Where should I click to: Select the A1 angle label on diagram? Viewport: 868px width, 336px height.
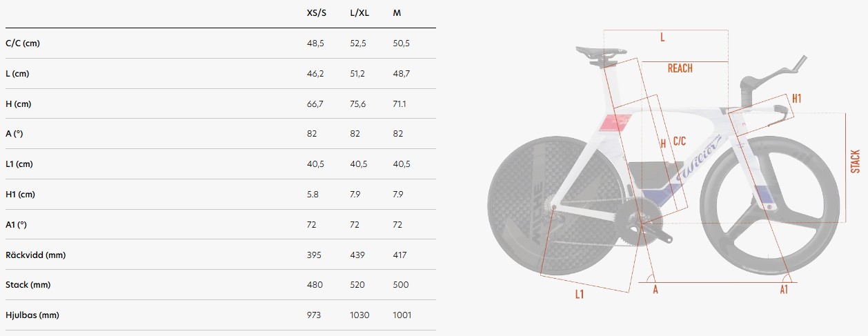click(784, 290)
